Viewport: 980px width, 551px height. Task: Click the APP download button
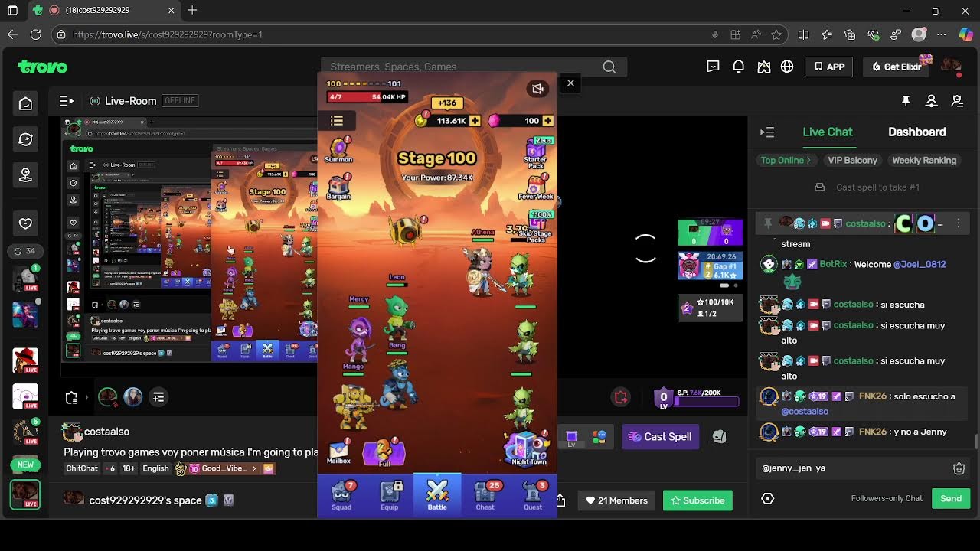(x=828, y=67)
